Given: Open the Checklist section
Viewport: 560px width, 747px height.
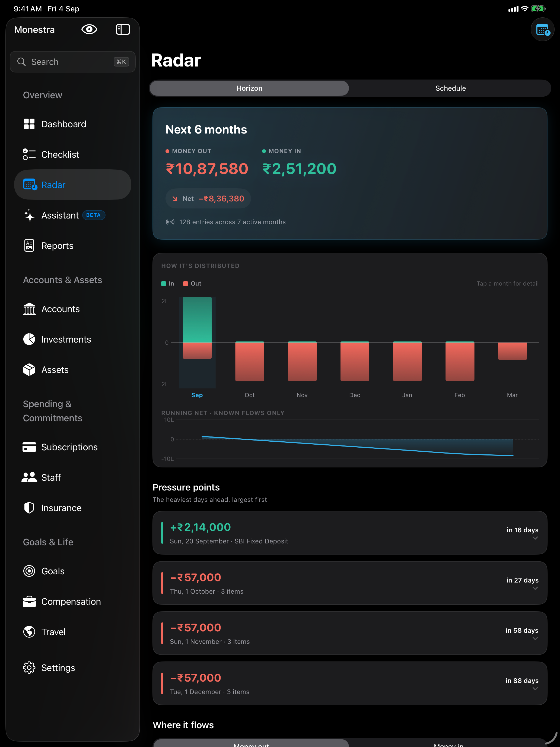Looking at the screenshot, I should click(x=72, y=154).
